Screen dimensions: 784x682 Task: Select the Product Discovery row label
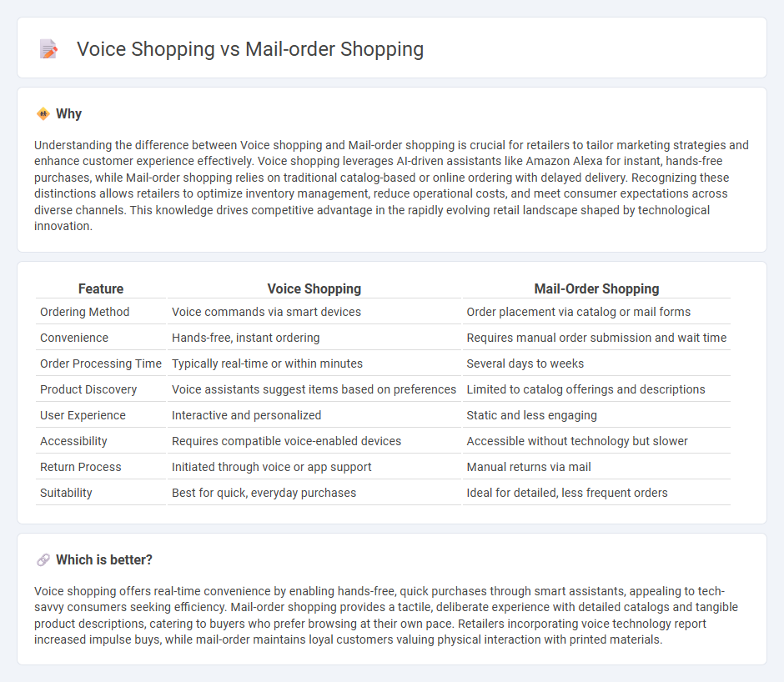(88, 389)
